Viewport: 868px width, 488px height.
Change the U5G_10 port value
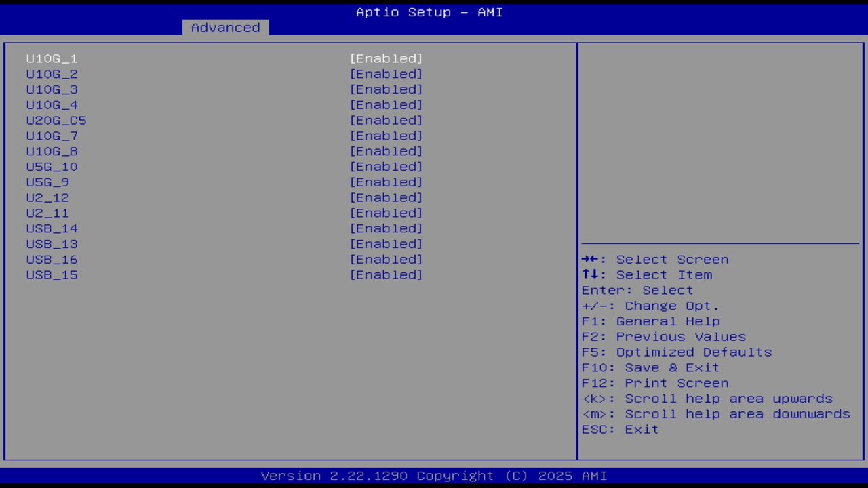pos(386,166)
